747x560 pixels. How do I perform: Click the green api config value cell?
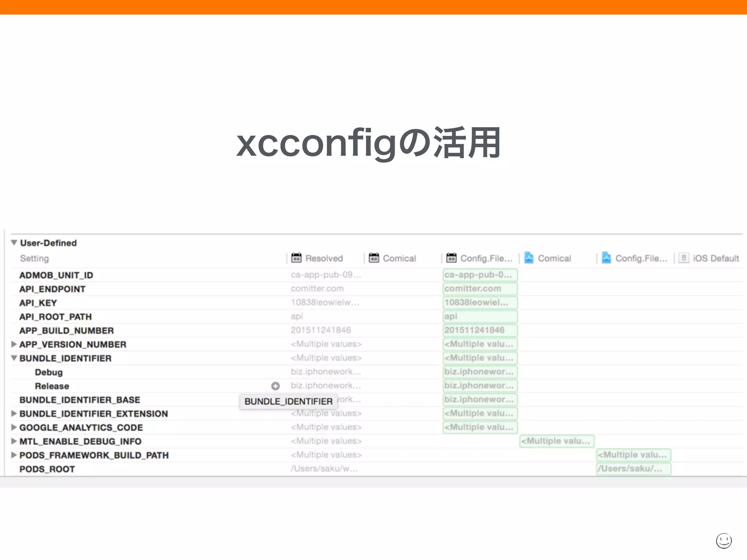(480, 316)
